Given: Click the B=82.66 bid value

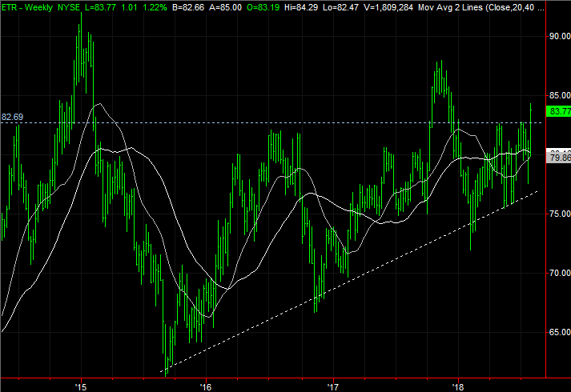Looking at the screenshot, I should pos(188,7).
